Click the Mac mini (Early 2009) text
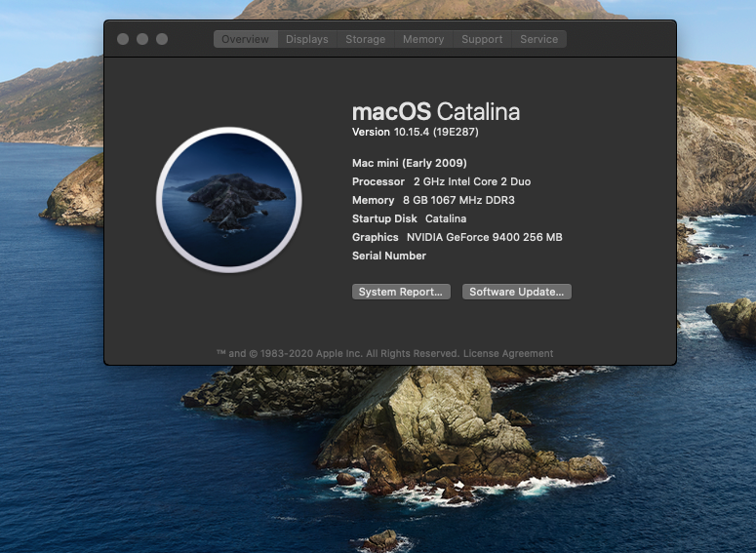 point(410,163)
